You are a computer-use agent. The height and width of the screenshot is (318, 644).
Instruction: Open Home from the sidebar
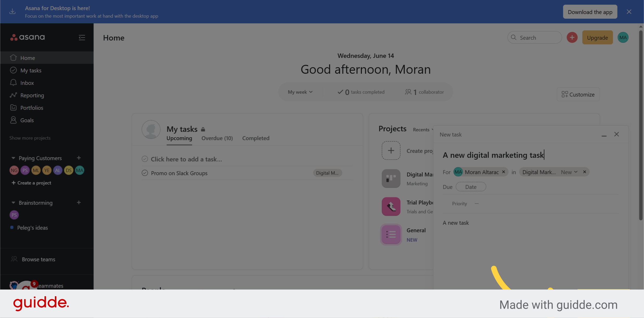point(28,58)
